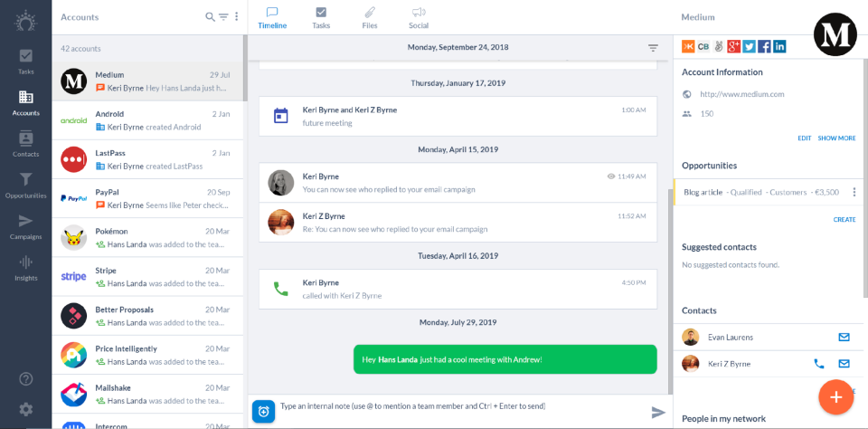
Task: Click the green phone icon on call entry
Action: click(281, 289)
